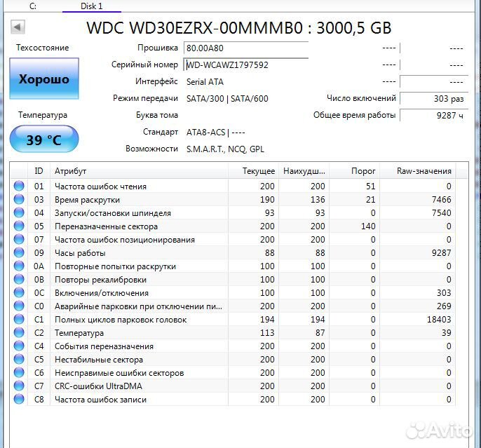Click status orb for attribute 0B
This screenshot has height=448, width=481.
[19, 279]
